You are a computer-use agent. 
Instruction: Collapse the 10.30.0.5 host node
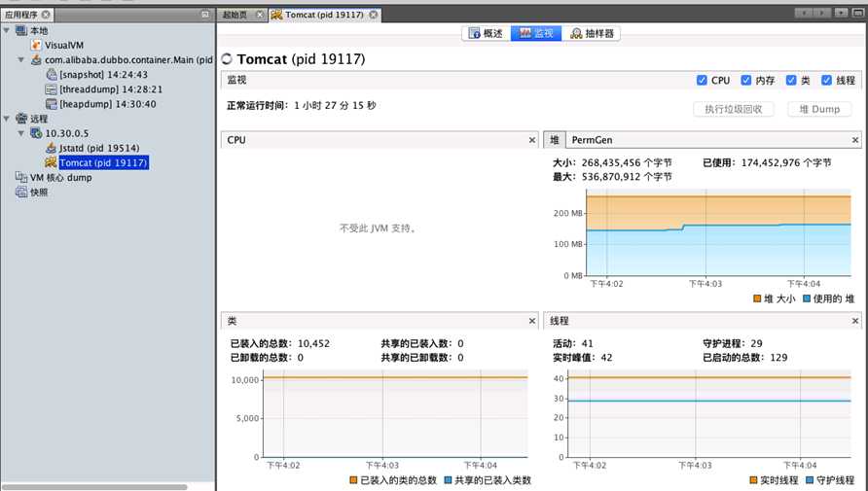coord(21,133)
